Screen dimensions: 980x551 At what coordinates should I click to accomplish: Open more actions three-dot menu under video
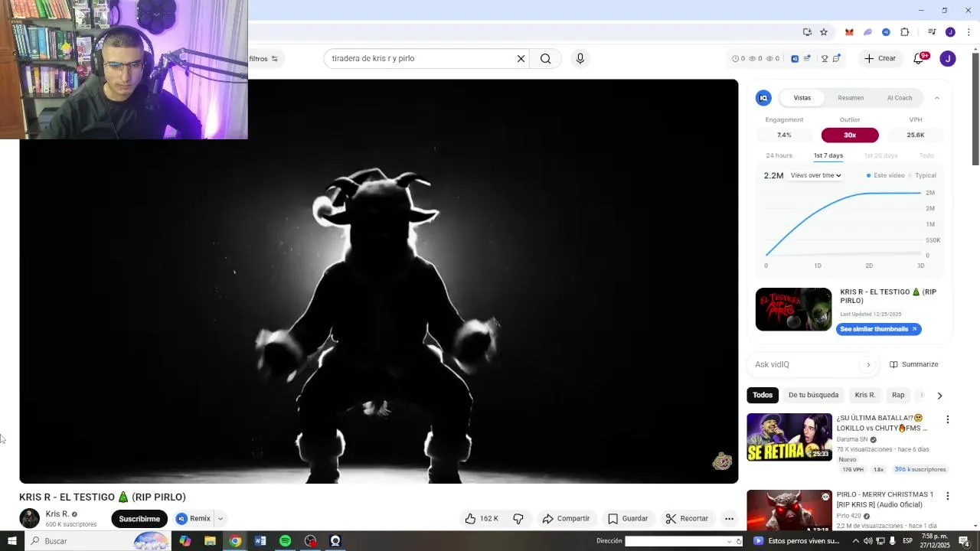[x=729, y=519]
